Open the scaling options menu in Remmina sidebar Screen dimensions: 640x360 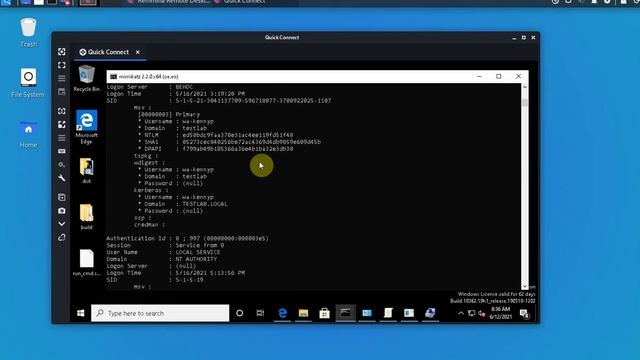62,138
